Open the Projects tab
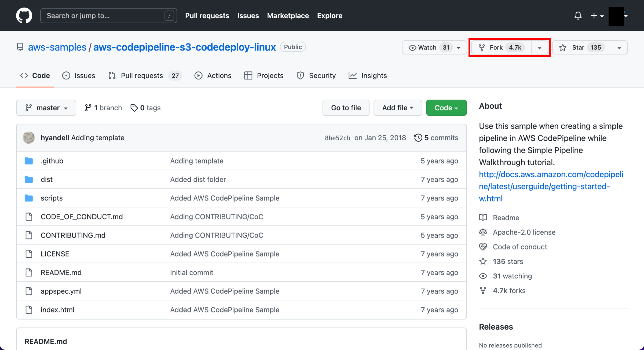 [x=264, y=76]
